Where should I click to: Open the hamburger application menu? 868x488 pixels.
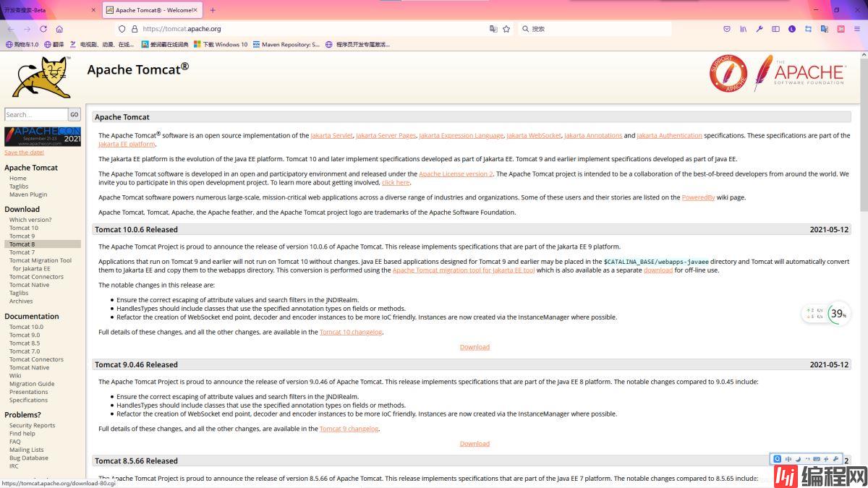point(857,29)
